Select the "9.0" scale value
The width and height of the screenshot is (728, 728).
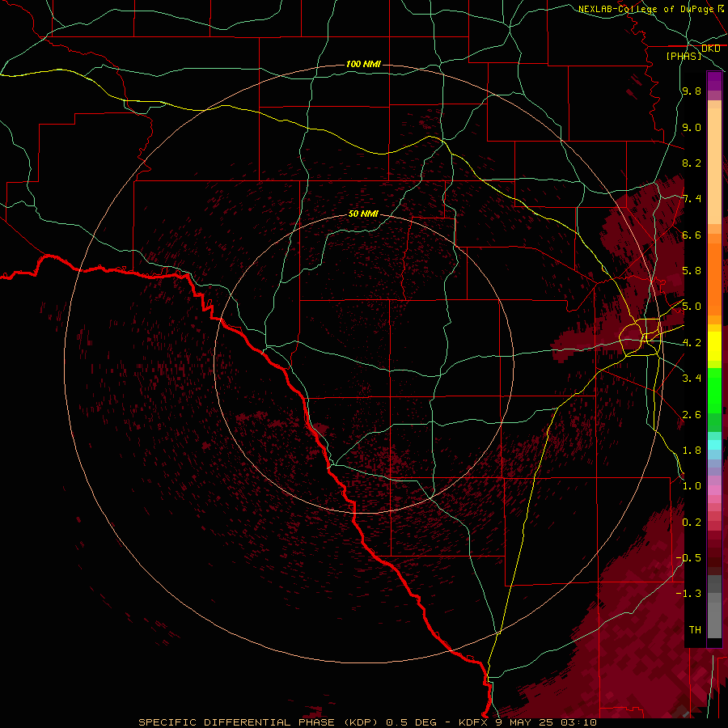[692, 128]
